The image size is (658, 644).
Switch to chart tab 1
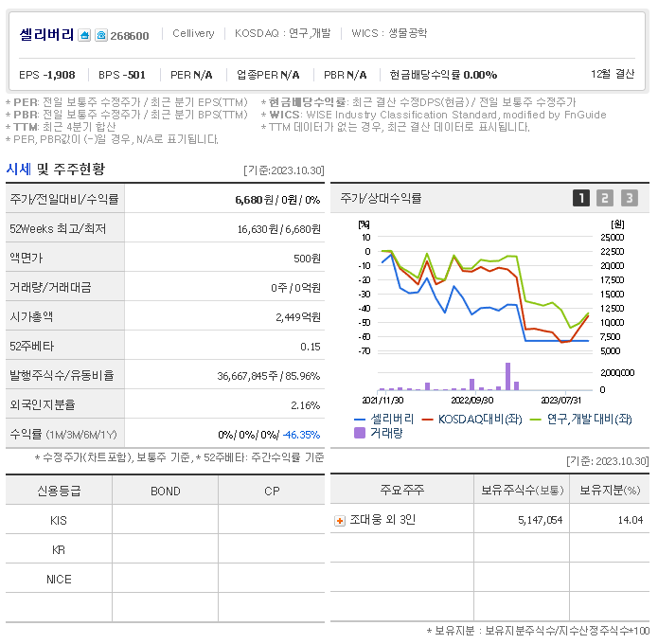pyautogui.click(x=581, y=198)
